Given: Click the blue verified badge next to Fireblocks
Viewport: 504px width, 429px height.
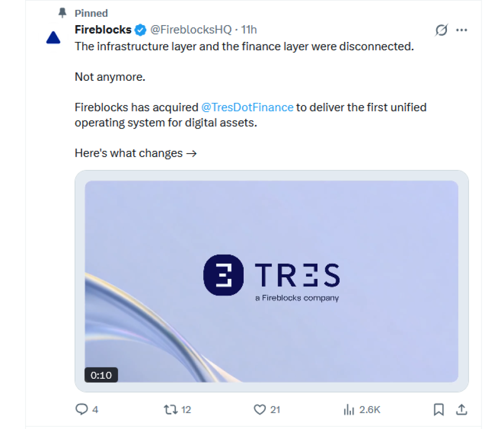Looking at the screenshot, I should [x=140, y=30].
